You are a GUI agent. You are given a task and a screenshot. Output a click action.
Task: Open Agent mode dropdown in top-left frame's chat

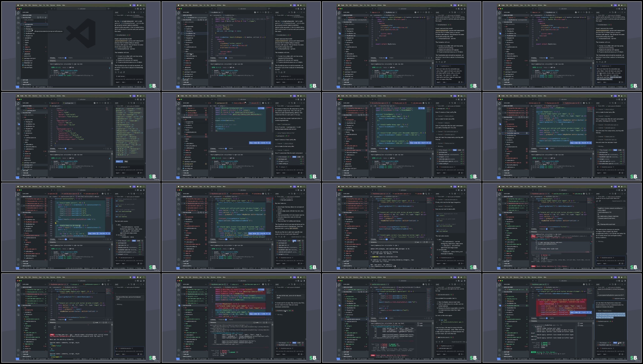118,82
